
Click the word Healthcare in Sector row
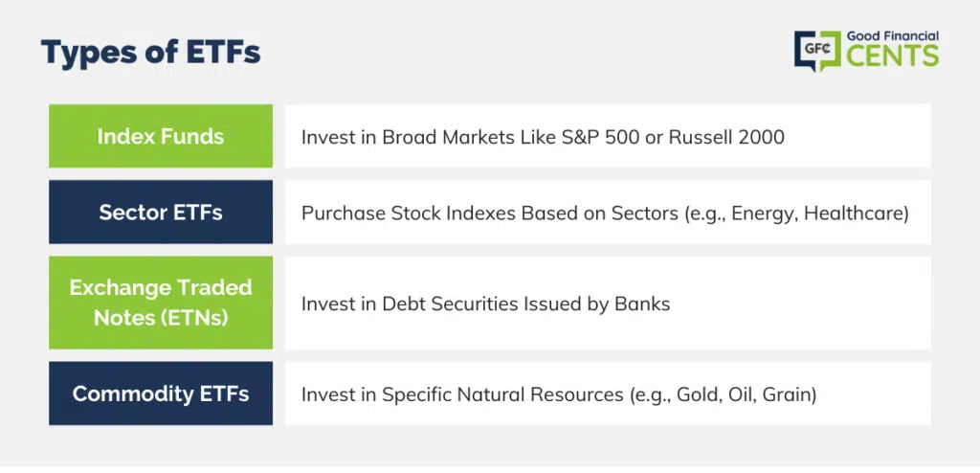[854, 214]
